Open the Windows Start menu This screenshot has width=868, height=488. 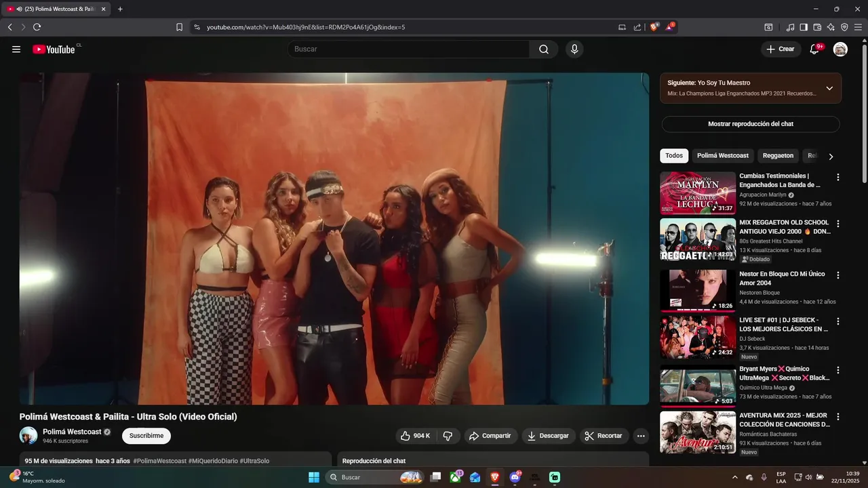point(314,477)
